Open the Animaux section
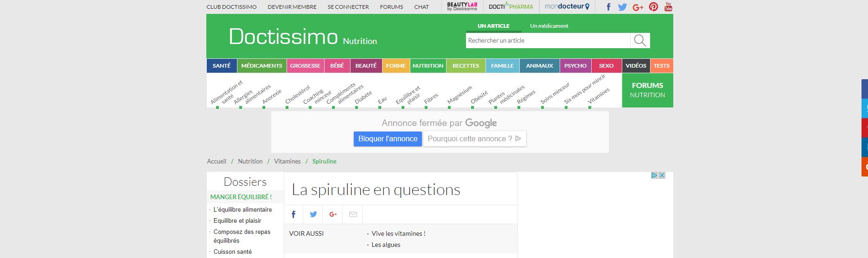The height and width of the screenshot is (258, 868). click(x=540, y=66)
